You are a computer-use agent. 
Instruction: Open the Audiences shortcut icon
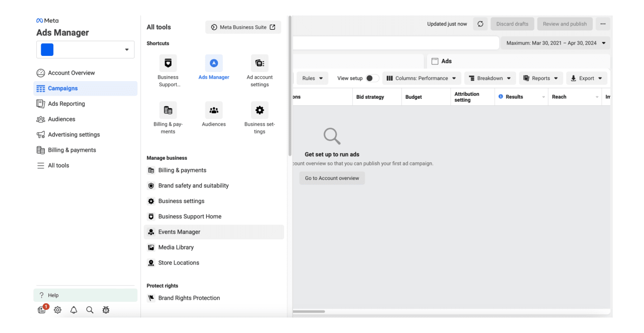[214, 109]
